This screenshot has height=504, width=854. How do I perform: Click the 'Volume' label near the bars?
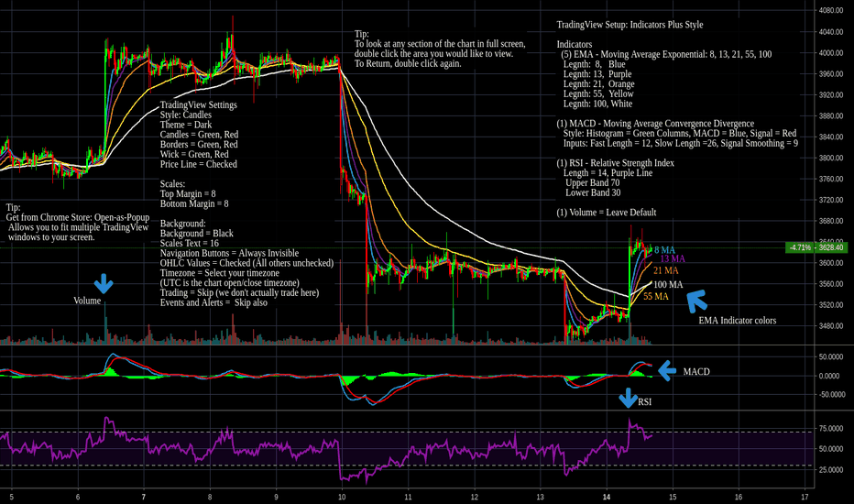click(87, 301)
